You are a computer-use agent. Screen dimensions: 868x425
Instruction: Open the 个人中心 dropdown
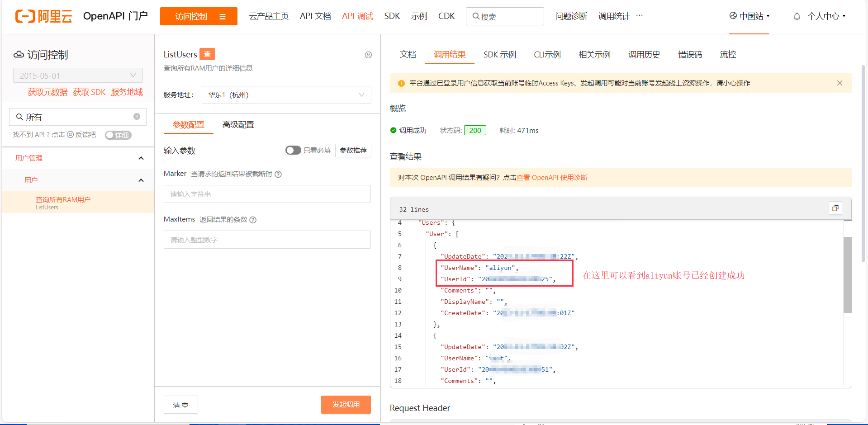click(x=826, y=16)
